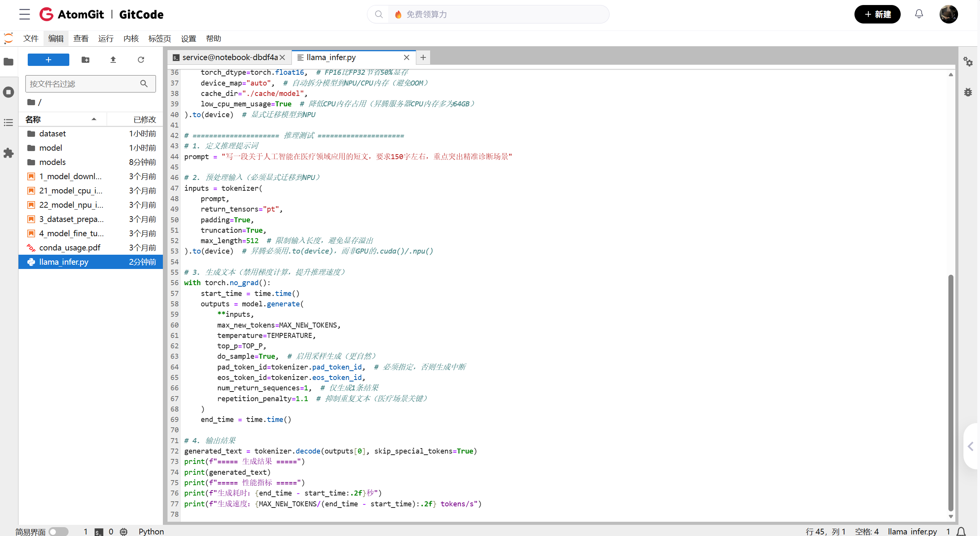
Task: Refresh the file browser list
Action: tap(141, 60)
